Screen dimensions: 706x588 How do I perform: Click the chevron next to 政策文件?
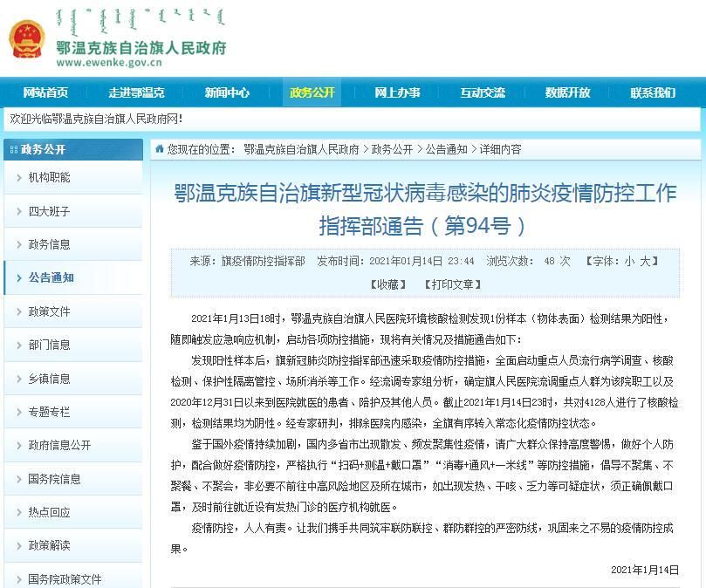click(x=19, y=311)
